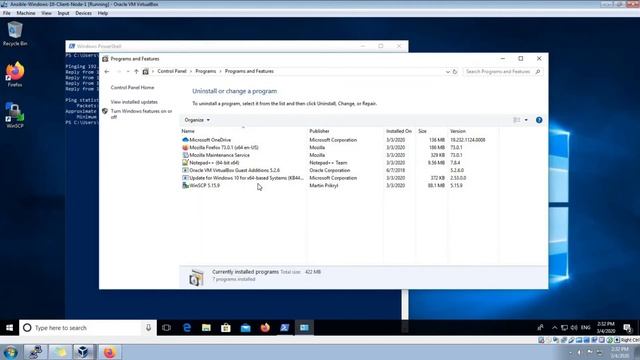
Task: Open the Recycle Bin desktop icon
Action: pyautogui.click(x=15, y=34)
